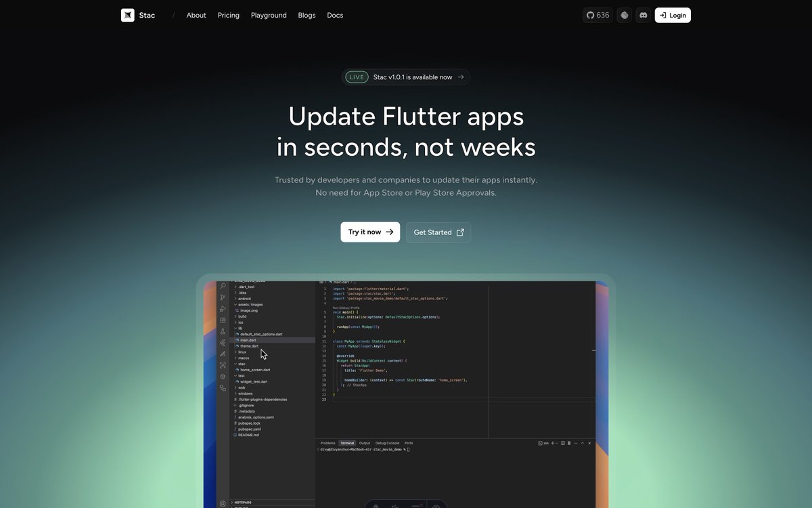Open the Pricing page
The width and height of the screenshot is (812, 508).
[x=229, y=15]
